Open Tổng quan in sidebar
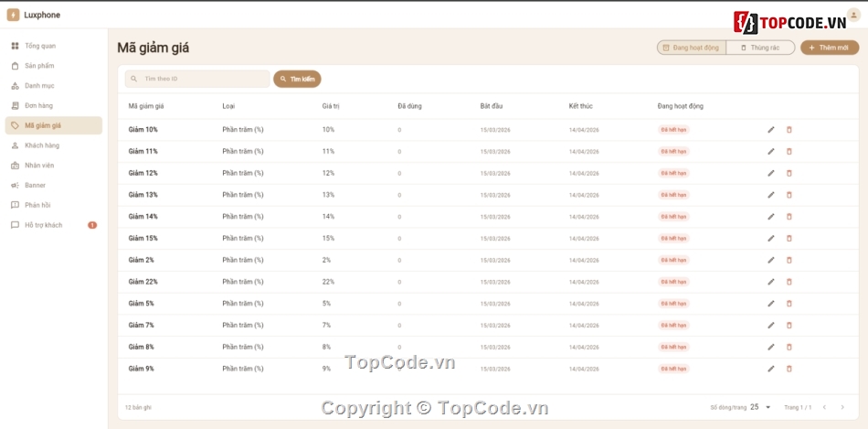The image size is (868, 429). coord(54,46)
